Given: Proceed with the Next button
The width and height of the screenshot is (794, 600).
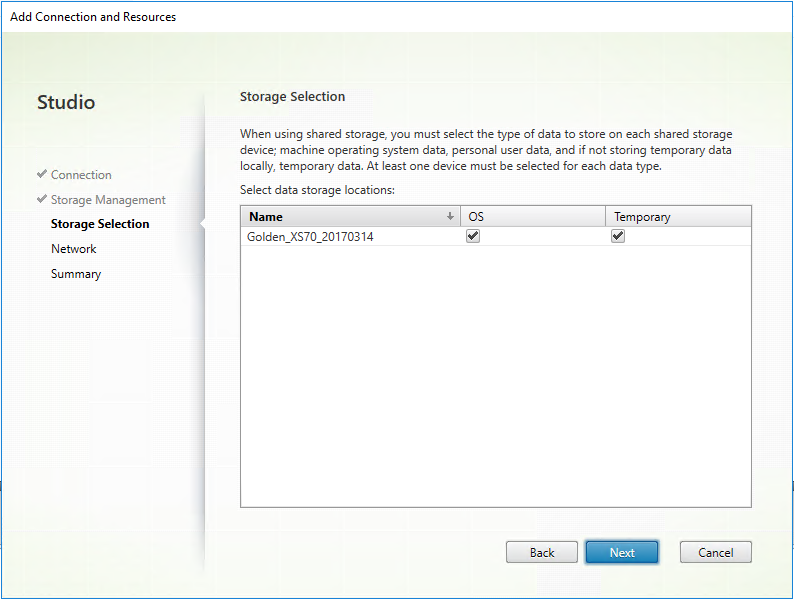Looking at the screenshot, I should pyautogui.click(x=622, y=552).
